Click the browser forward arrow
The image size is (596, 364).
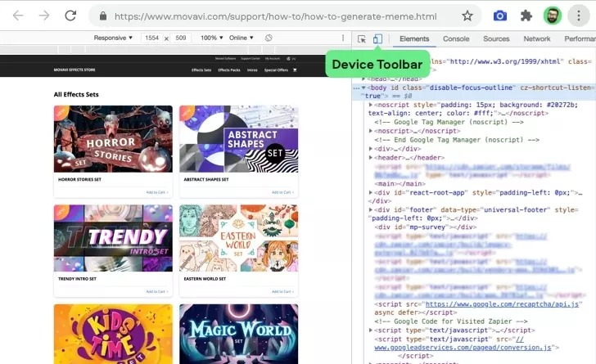44,16
